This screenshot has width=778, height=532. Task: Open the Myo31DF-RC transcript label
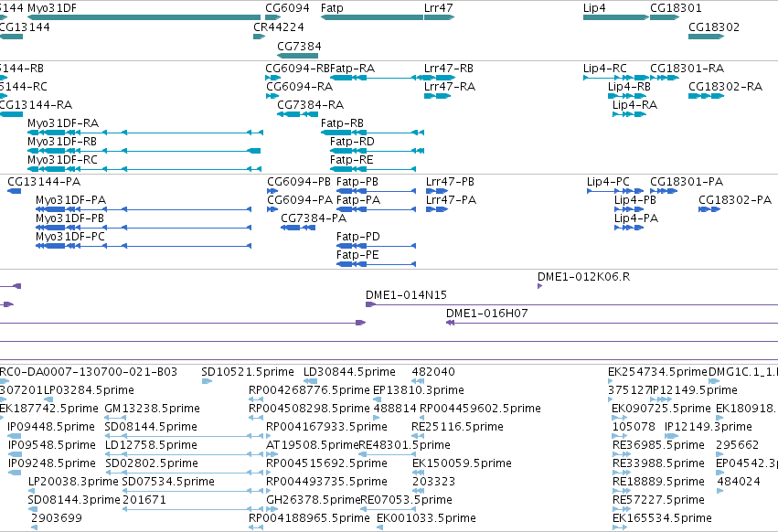pos(62,160)
